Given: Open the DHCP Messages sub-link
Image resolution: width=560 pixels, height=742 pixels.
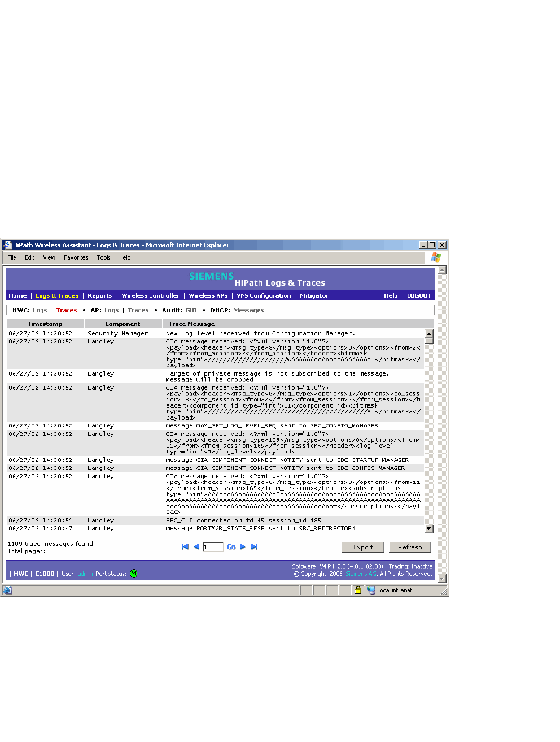Looking at the screenshot, I should click(x=248, y=311).
